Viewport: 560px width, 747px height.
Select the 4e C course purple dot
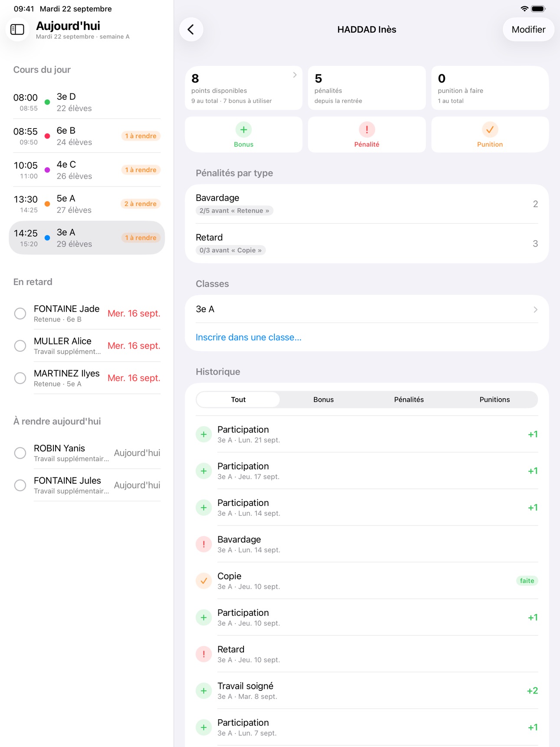(x=47, y=170)
